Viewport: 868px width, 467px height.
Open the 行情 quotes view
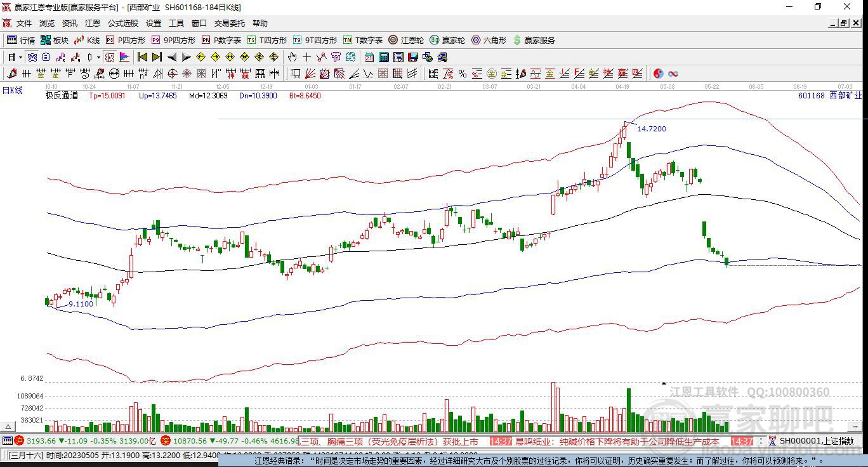pyautogui.click(x=21, y=40)
